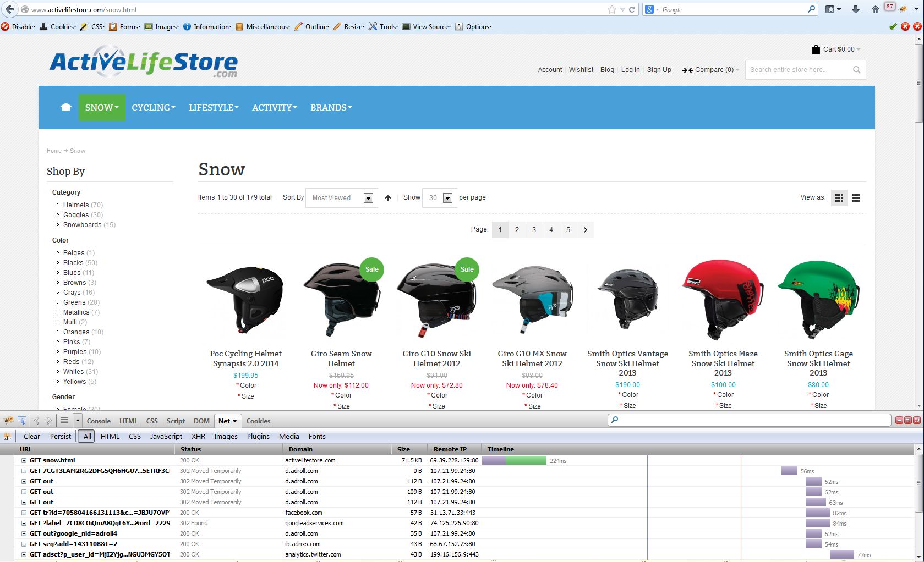Click Firebug forward history arrow
The image size is (924, 562).
pyautogui.click(x=49, y=421)
